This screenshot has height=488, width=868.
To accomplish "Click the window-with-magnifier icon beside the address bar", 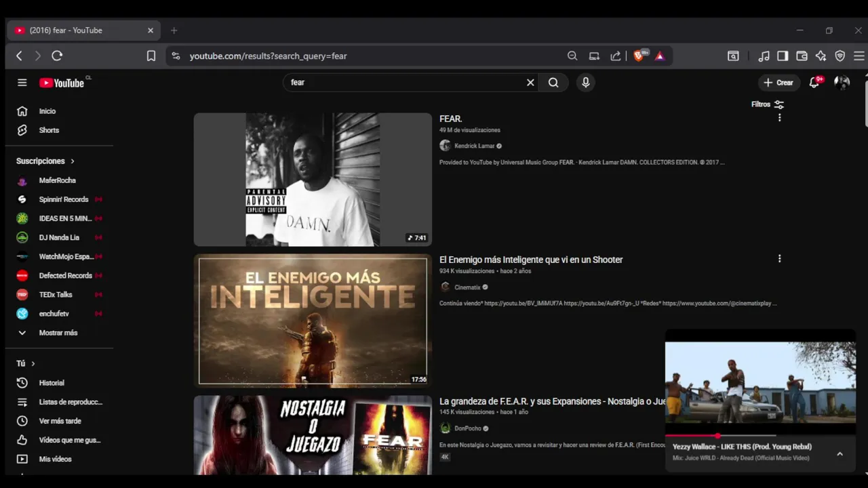I will tap(733, 56).
